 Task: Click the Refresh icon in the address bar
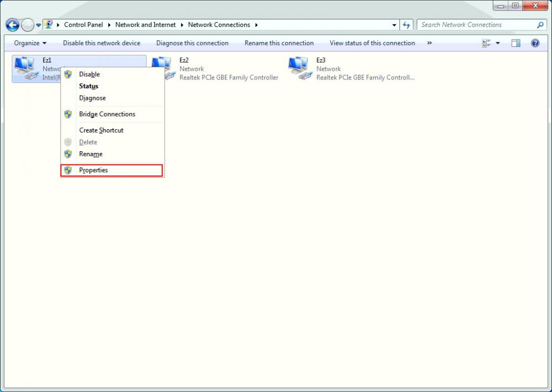[406, 25]
